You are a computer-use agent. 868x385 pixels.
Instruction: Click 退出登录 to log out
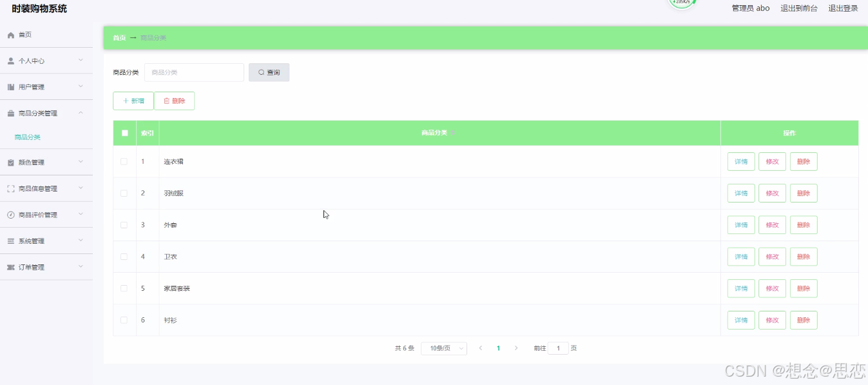coord(843,8)
